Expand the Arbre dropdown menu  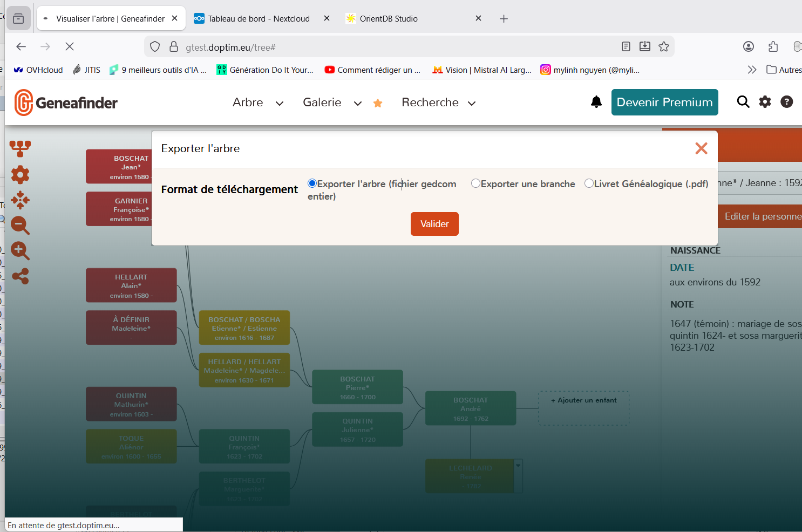pos(257,103)
